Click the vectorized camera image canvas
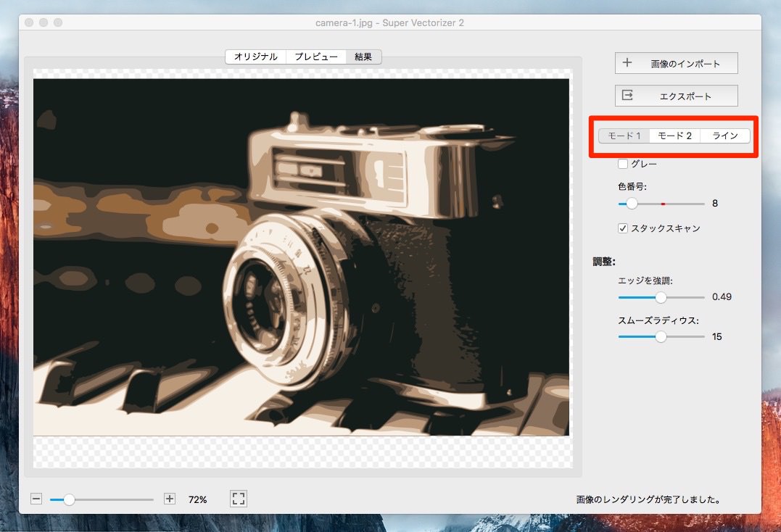 pyautogui.click(x=301, y=257)
